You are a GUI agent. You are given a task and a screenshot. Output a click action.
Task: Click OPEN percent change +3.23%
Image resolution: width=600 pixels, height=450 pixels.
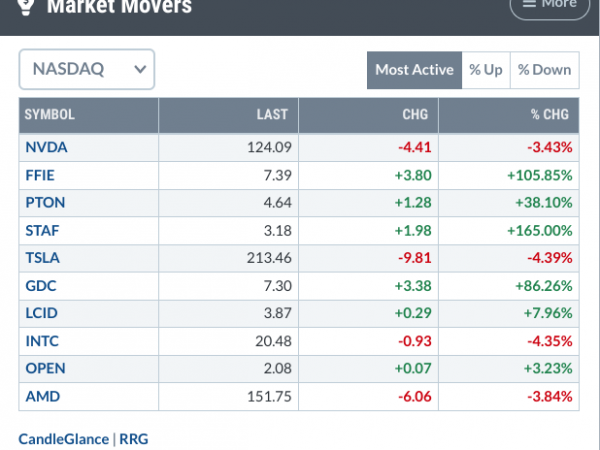click(548, 368)
